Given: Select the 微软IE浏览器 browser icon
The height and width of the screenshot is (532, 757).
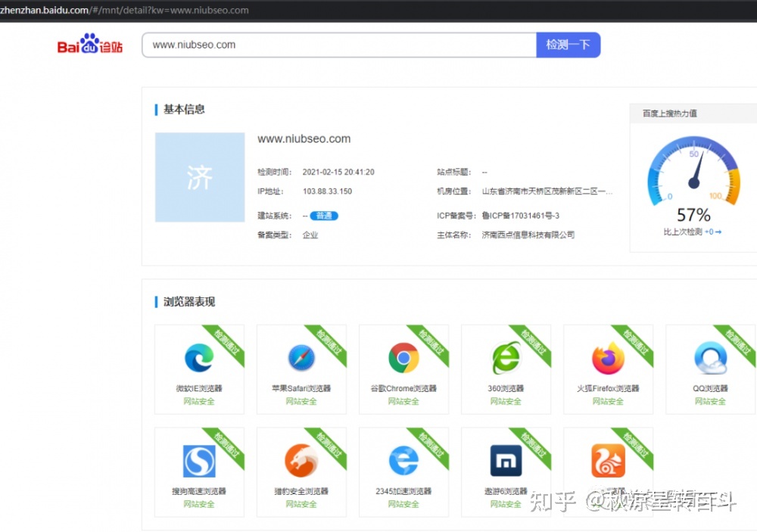Looking at the screenshot, I should [199, 358].
